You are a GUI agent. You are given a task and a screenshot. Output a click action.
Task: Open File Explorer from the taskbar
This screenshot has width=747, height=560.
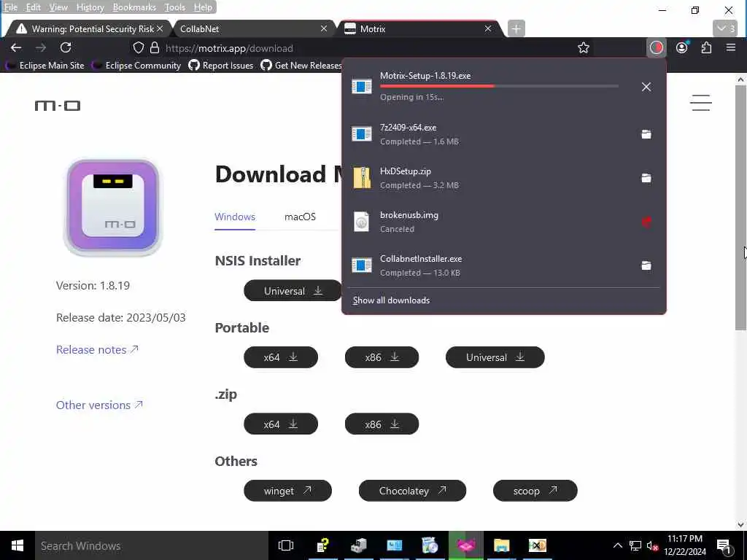click(502, 545)
